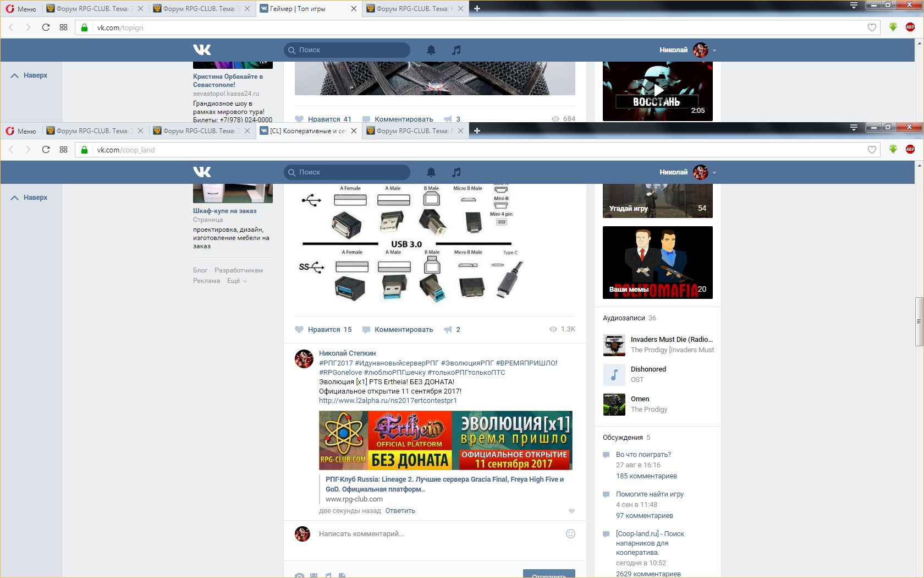Open green download extension in top window

(893, 27)
